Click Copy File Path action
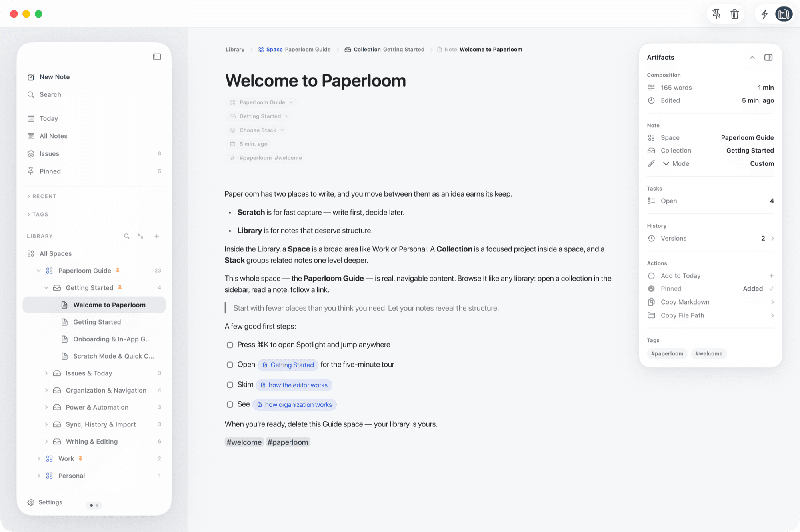Viewport: 800px width, 532px height. coord(710,315)
